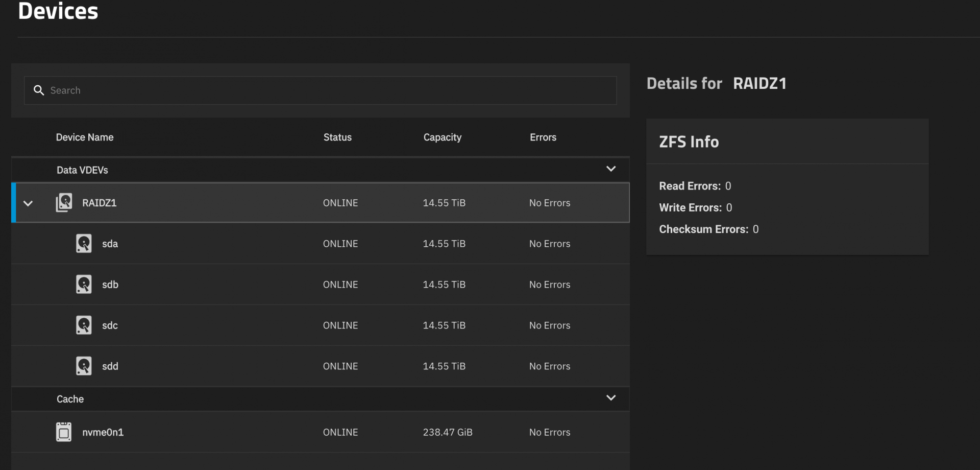Viewport: 980px width, 470px height.
Task: Click the Capacity column header
Action: pyautogui.click(x=443, y=138)
